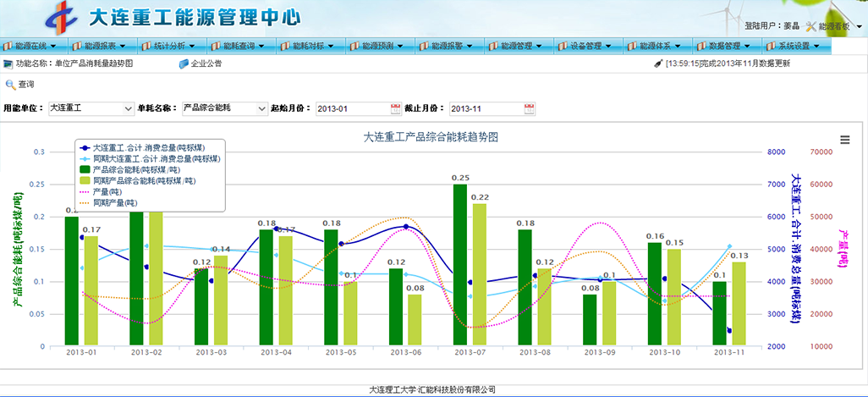
Task: Click the 2013-07 dark green bar
Action: [x=460, y=265]
